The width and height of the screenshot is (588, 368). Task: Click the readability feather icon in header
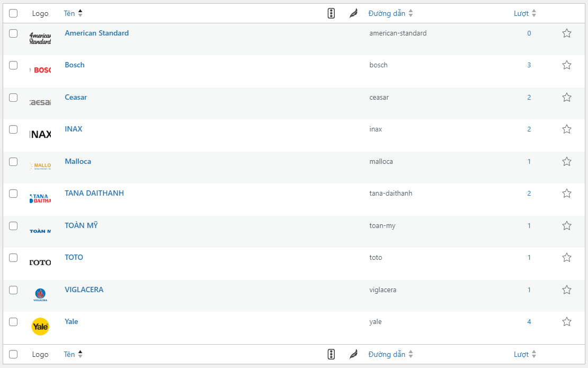click(353, 13)
